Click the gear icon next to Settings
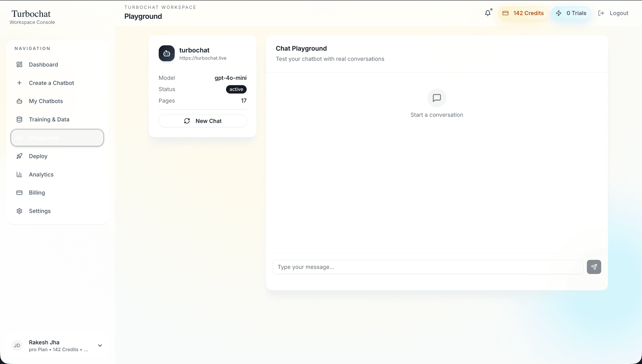This screenshot has height=364, width=642. [20, 211]
